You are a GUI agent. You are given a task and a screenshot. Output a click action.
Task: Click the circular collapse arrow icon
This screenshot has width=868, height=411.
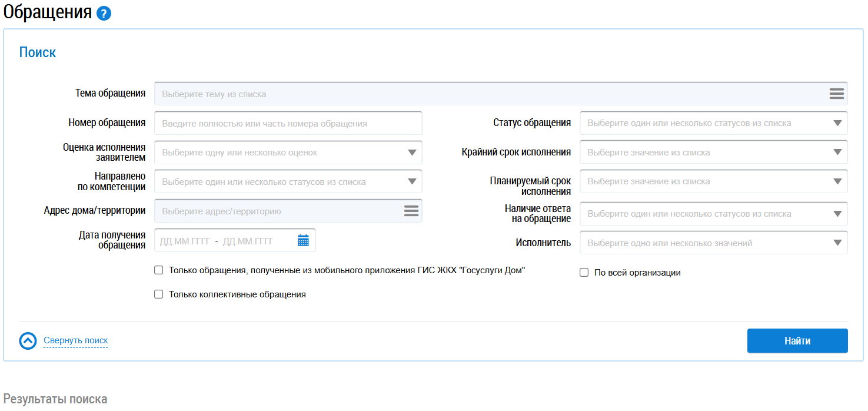[x=28, y=341]
